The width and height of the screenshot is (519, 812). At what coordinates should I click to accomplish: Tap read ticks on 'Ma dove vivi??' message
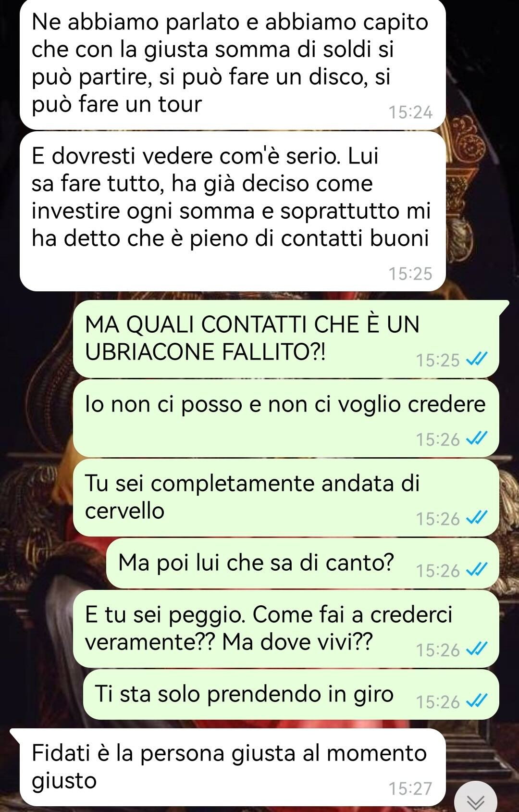478,650
